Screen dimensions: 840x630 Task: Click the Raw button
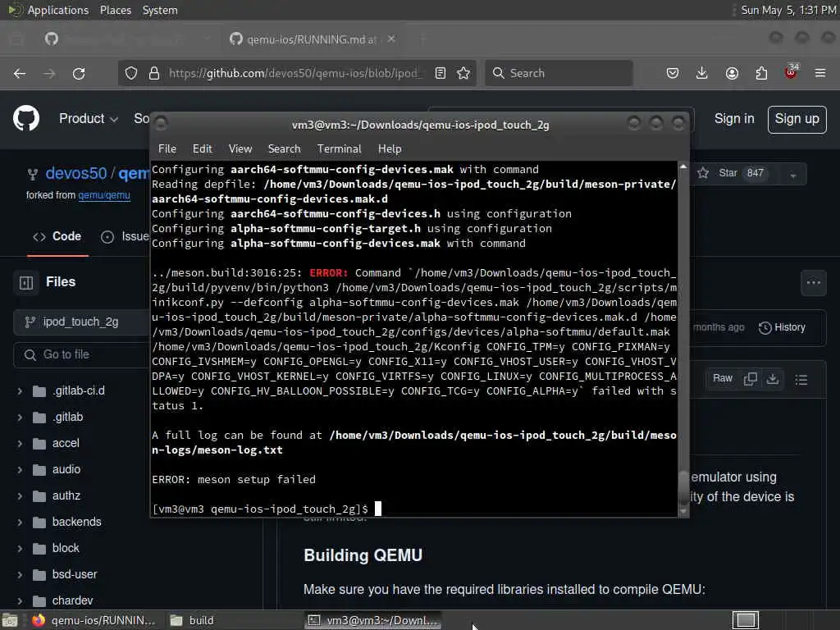click(722, 379)
